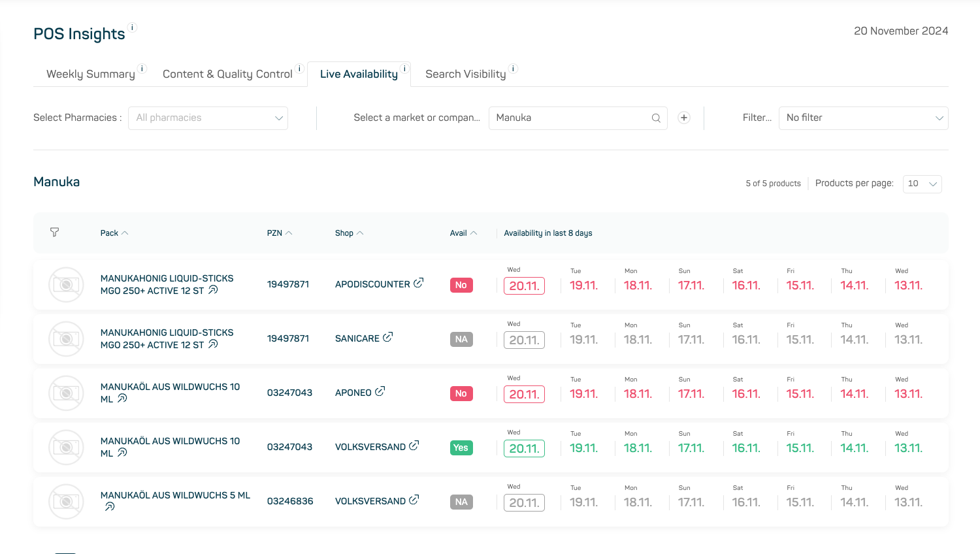Click product image placeholder in APONEO row
The width and height of the screenshot is (980, 554).
pyautogui.click(x=66, y=393)
